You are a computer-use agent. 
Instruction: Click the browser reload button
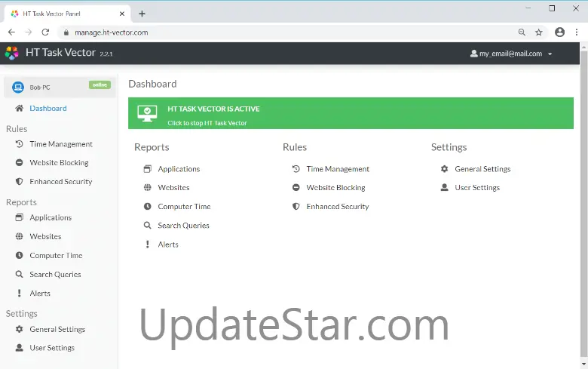[x=45, y=32]
